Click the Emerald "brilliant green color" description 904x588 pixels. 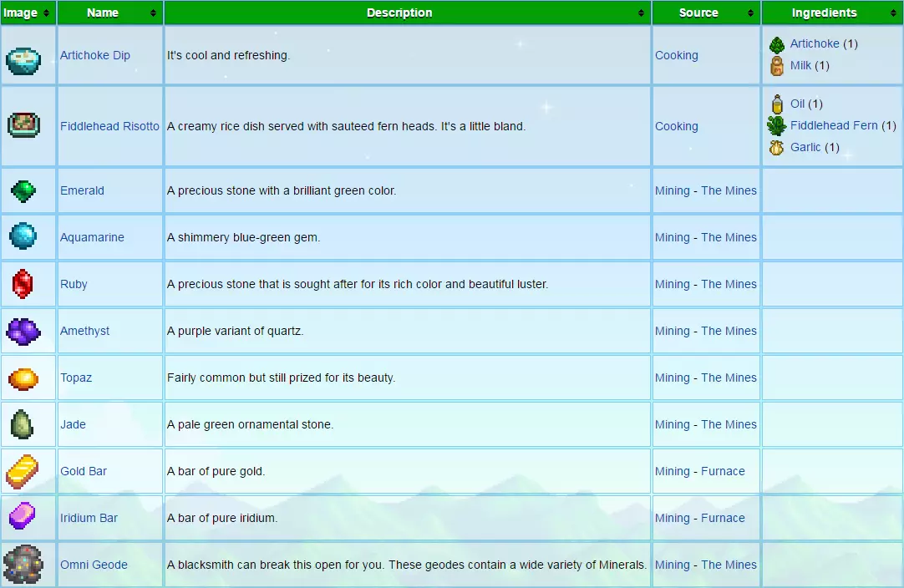(x=282, y=190)
